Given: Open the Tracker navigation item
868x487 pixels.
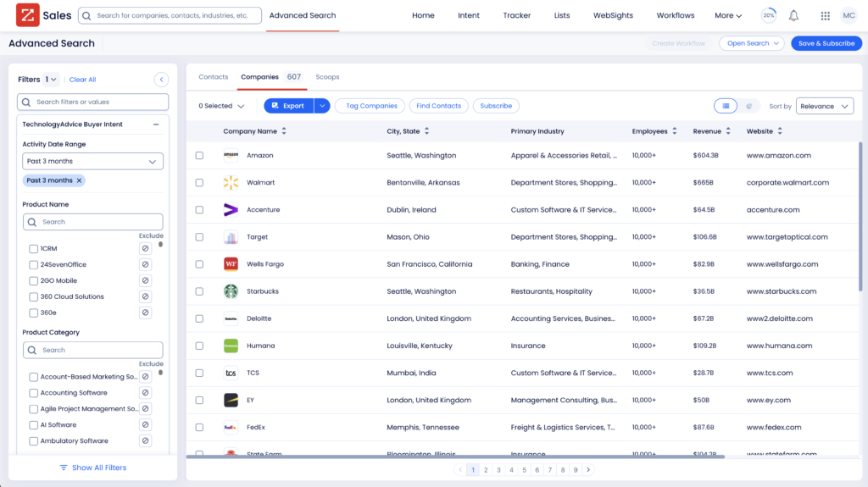Looking at the screenshot, I should pyautogui.click(x=516, y=15).
